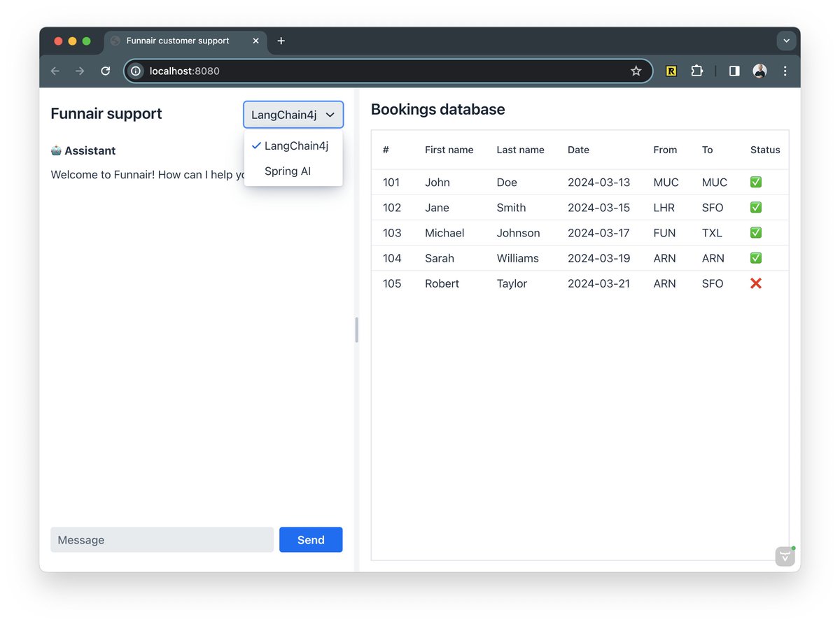
Task: Choose Spring AI from the dropdown list
Action: 293,171
